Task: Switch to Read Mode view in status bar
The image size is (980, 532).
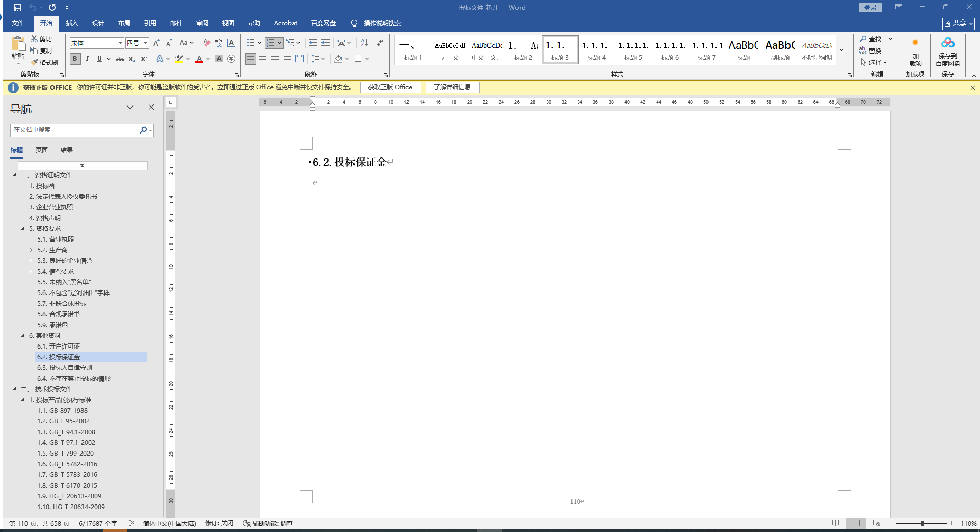Action: tap(835, 523)
